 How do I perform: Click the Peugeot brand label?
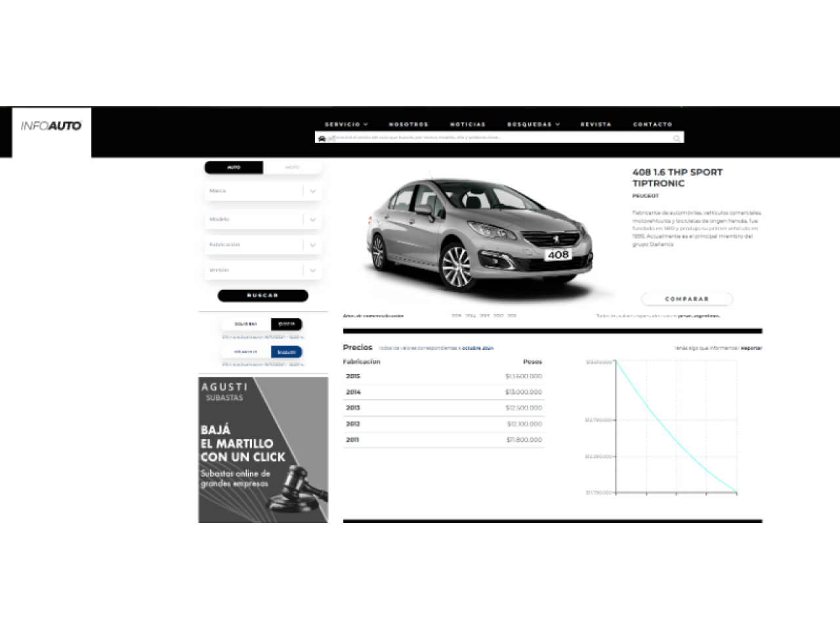(645, 196)
